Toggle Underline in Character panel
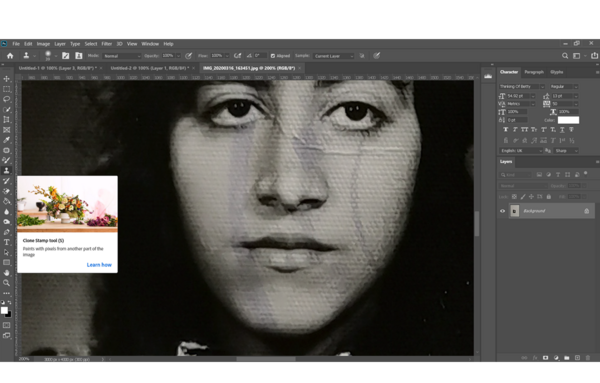 [x=562, y=130]
